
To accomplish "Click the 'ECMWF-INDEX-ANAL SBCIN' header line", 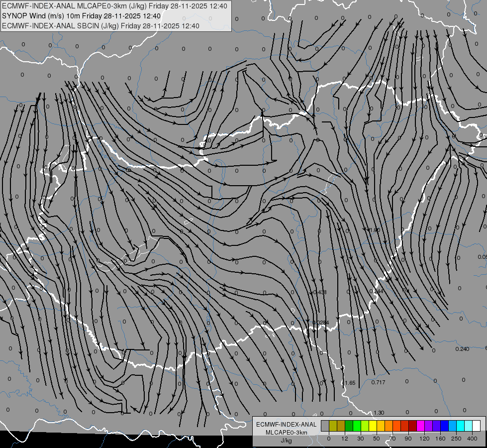I will pos(100,26).
